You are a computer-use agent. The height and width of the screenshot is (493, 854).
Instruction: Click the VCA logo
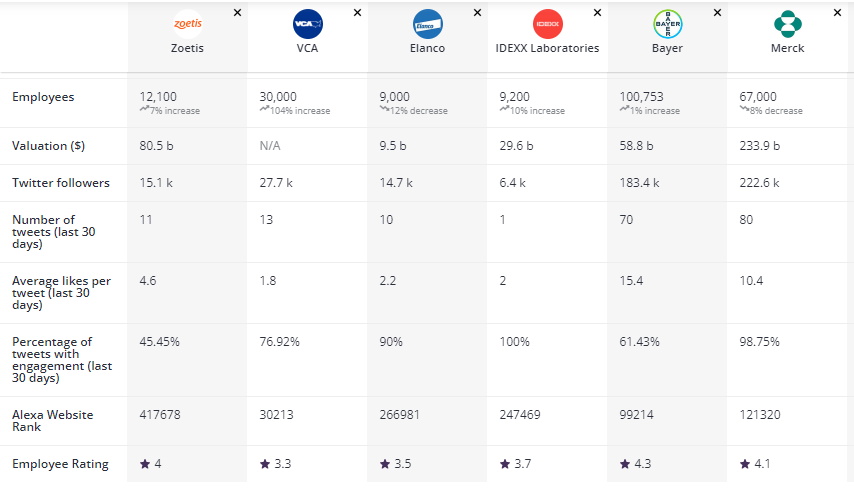click(307, 23)
